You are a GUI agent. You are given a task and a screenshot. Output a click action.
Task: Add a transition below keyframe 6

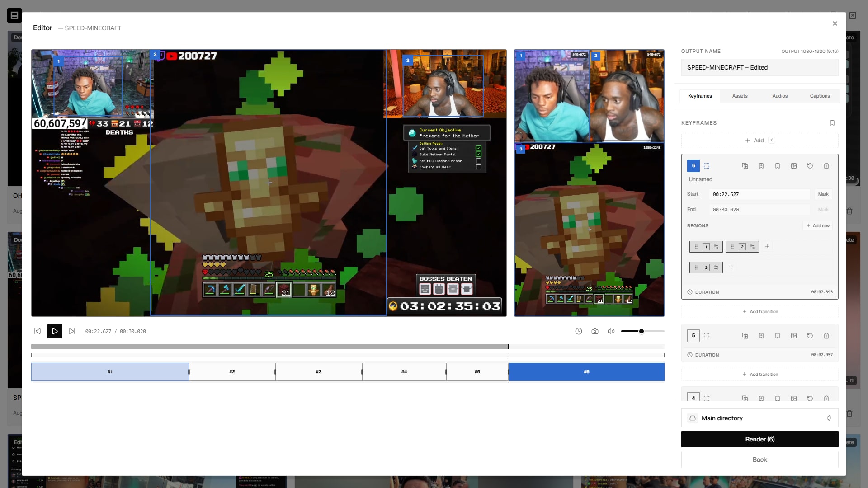[x=760, y=311]
